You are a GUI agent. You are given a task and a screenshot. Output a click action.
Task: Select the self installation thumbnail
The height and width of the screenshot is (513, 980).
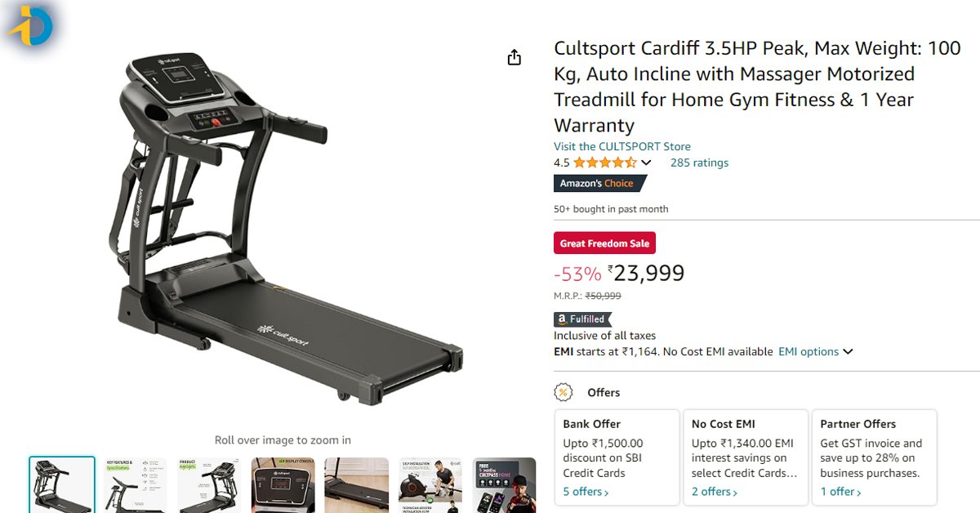430,485
